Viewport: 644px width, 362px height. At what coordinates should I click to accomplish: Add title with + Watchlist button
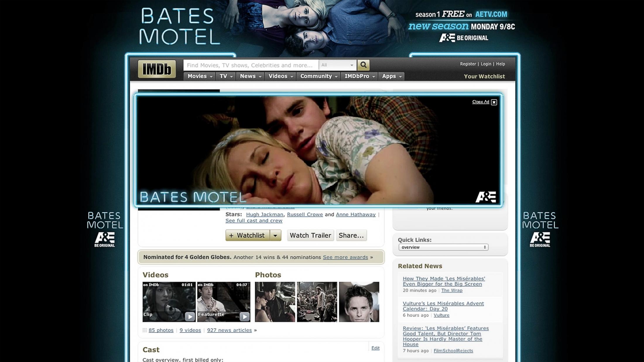[x=248, y=235]
